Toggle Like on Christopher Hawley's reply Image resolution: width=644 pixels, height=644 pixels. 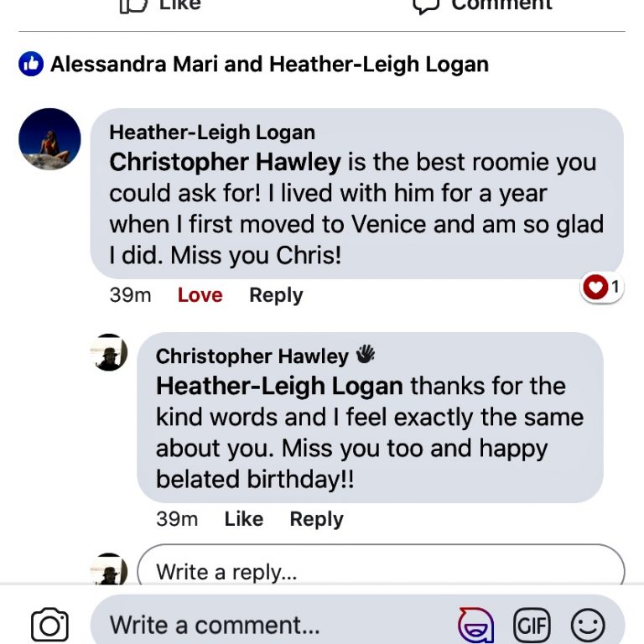243,519
